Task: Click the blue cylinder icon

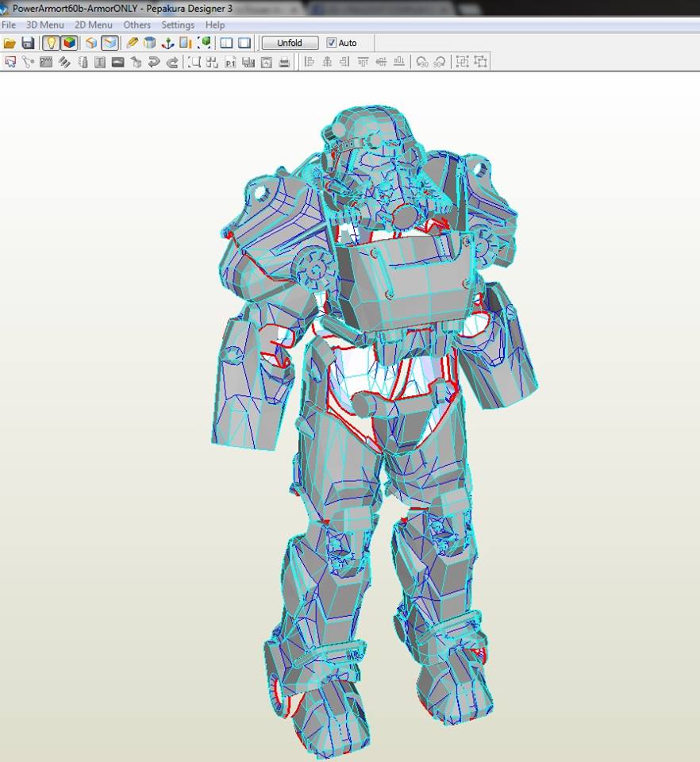Action: (x=150, y=43)
